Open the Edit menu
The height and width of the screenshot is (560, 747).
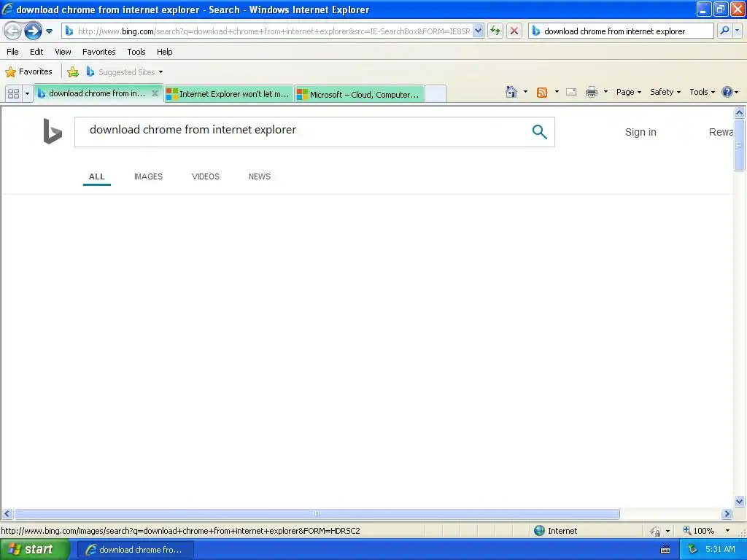(36, 52)
